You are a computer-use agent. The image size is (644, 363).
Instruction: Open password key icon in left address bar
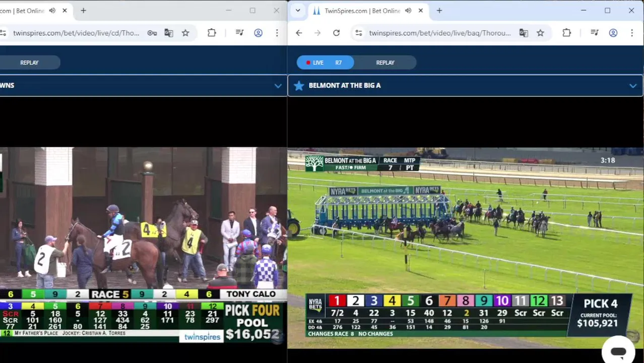coord(152,33)
